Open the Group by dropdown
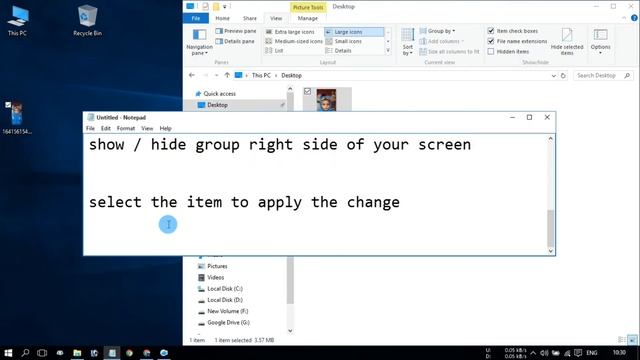 [437, 31]
